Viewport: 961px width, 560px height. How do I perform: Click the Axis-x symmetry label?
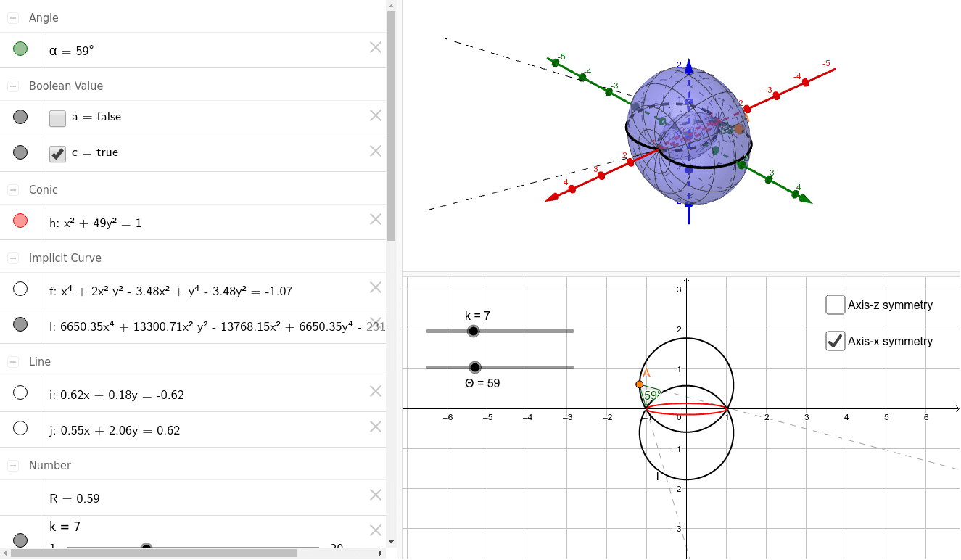(x=890, y=341)
